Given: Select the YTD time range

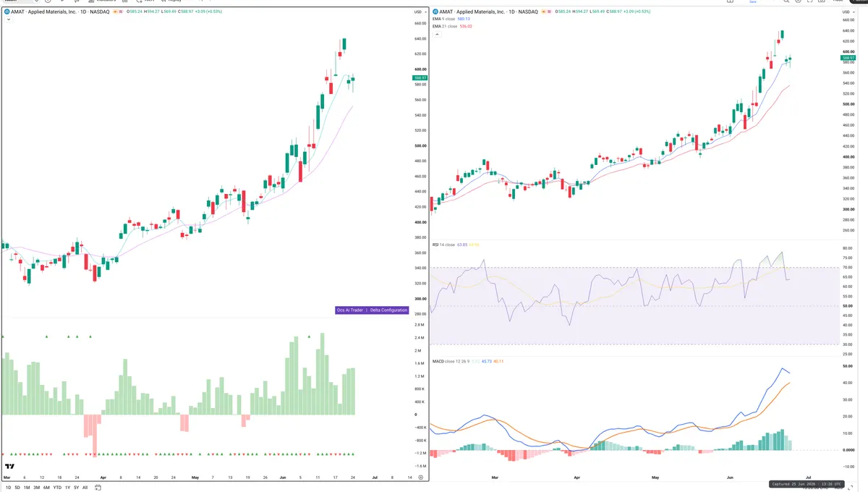Looking at the screenshot, I should (57, 488).
